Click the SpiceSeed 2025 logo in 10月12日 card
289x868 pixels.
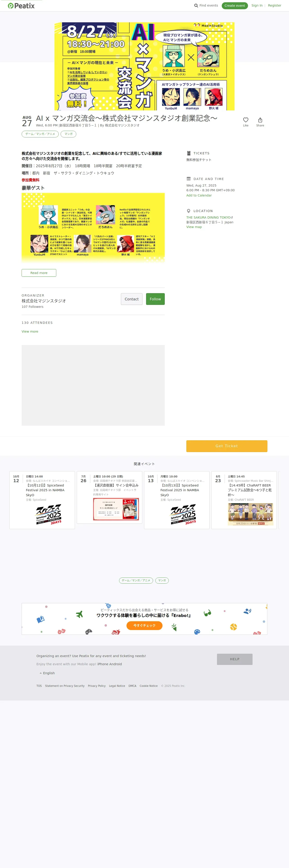pos(49,514)
